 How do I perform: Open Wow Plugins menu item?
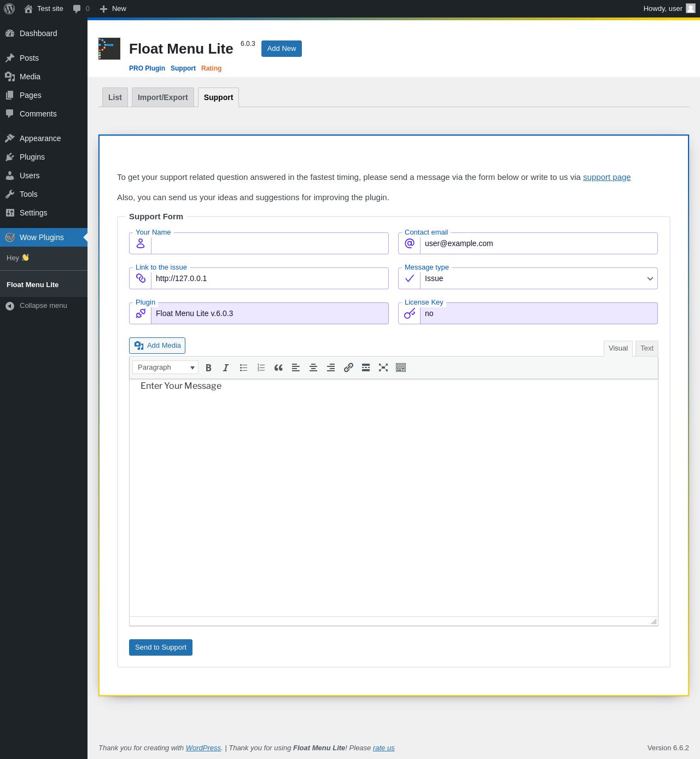44,237
